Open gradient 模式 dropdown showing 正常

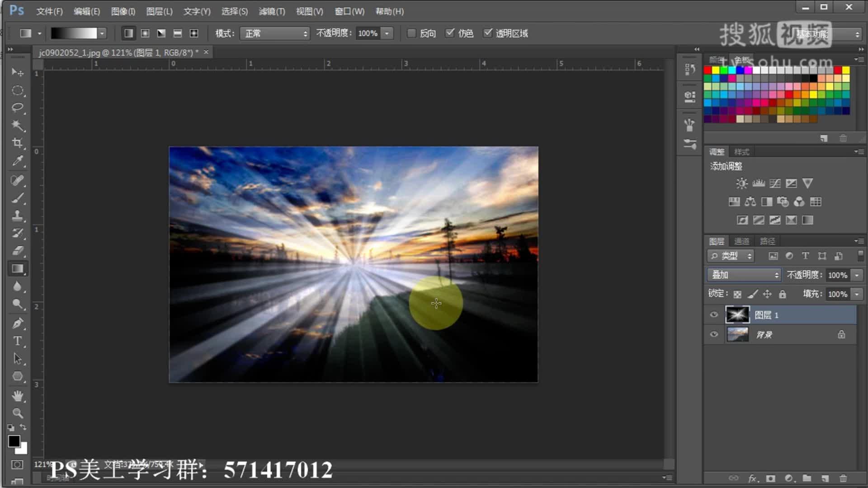pyautogui.click(x=275, y=33)
